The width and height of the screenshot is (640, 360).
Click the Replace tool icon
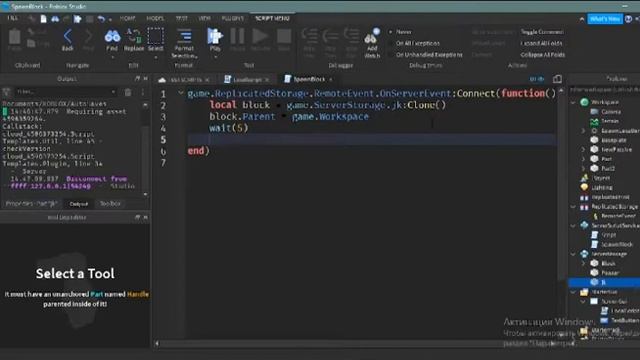133,36
